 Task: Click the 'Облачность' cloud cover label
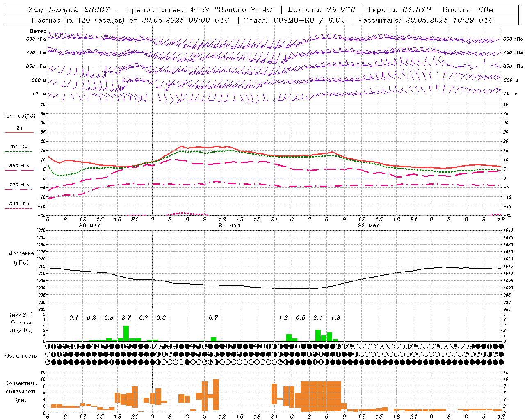coord(21,356)
